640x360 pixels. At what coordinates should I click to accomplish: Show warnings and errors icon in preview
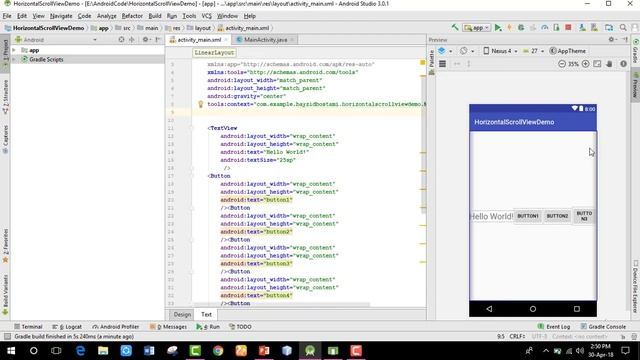(623, 64)
